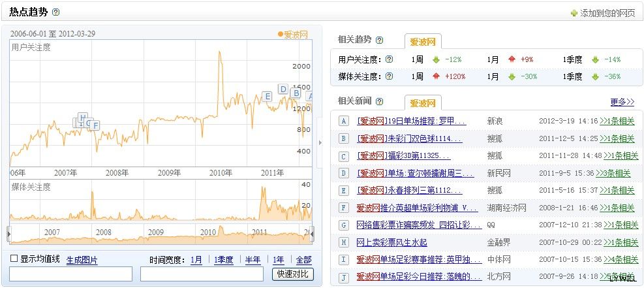The height and width of the screenshot is (288, 644).
Task: Click marker E on the chart
Action: (x=267, y=97)
